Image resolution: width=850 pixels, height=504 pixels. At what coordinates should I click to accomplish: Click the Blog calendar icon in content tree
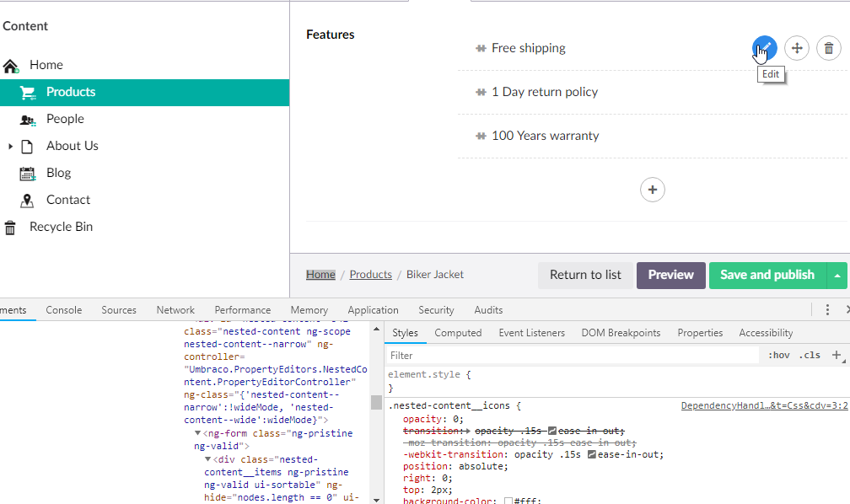coord(28,174)
